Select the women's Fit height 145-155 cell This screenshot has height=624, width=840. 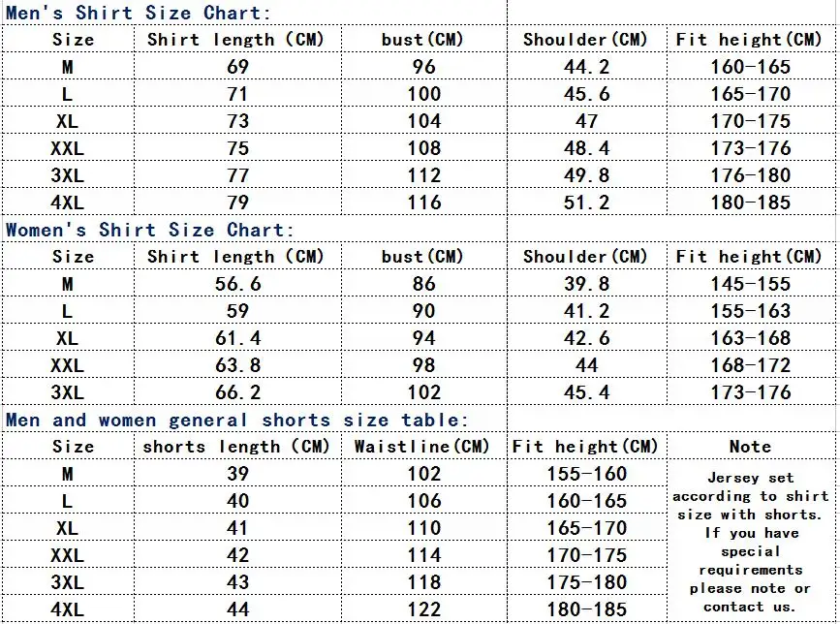pyautogui.click(x=751, y=284)
